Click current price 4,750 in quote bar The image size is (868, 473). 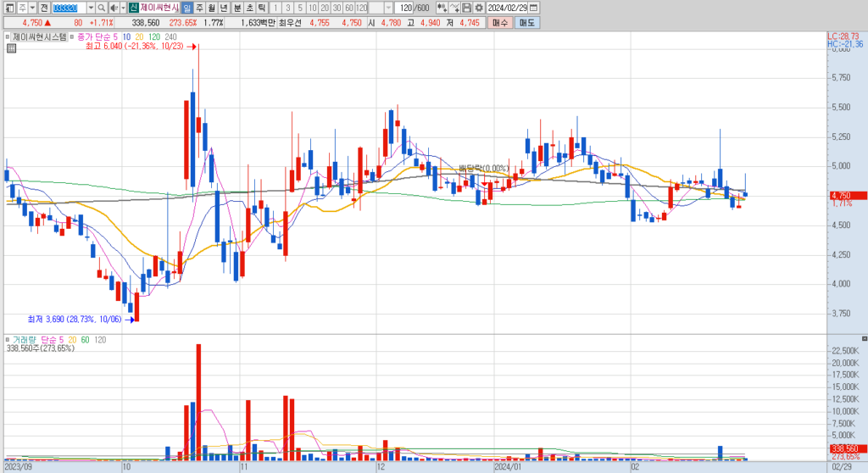click(x=32, y=23)
